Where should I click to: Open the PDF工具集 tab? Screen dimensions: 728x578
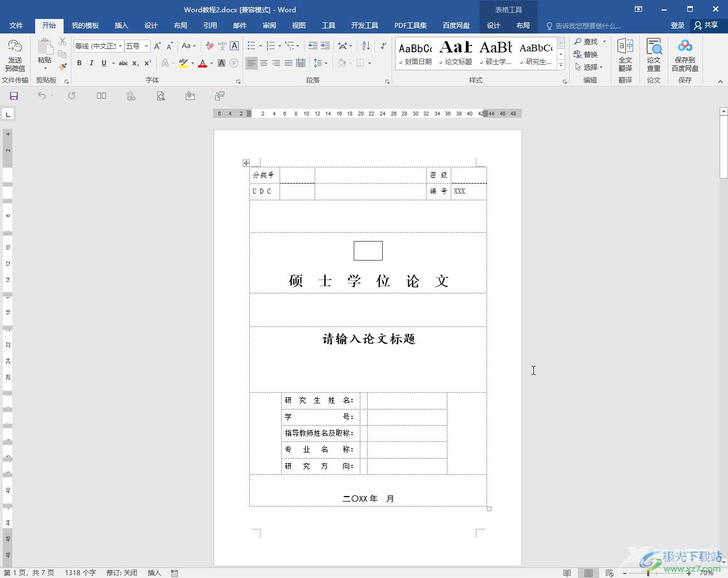pos(411,26)
